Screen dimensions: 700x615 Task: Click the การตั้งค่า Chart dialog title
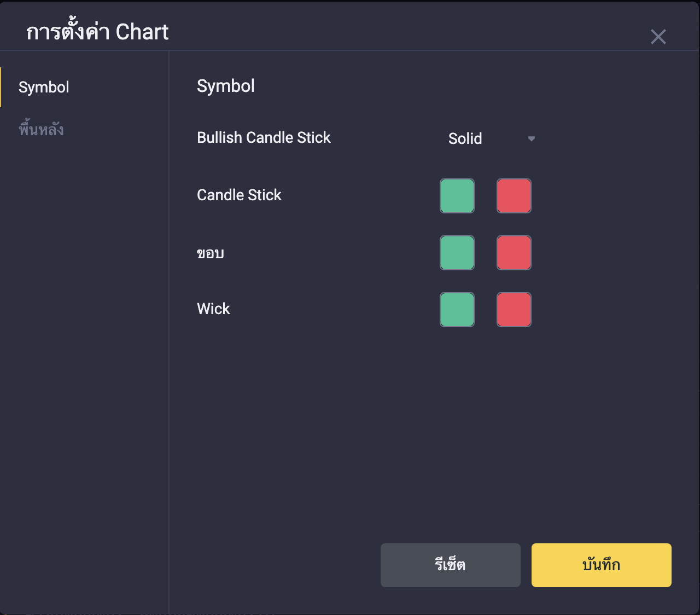pyautogui.click(x=97, y=32)
